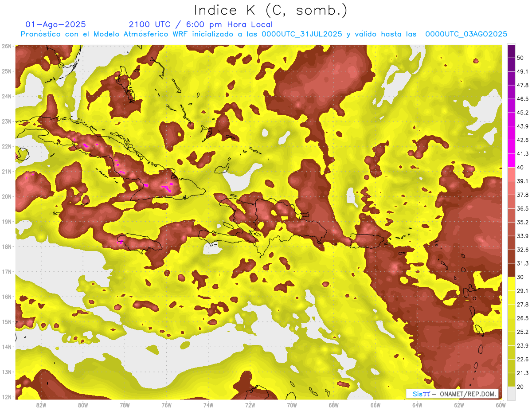This screenshot has width=532, height=411.
Task: Click the colorbar value 39.1
Action: pos(523,181)
